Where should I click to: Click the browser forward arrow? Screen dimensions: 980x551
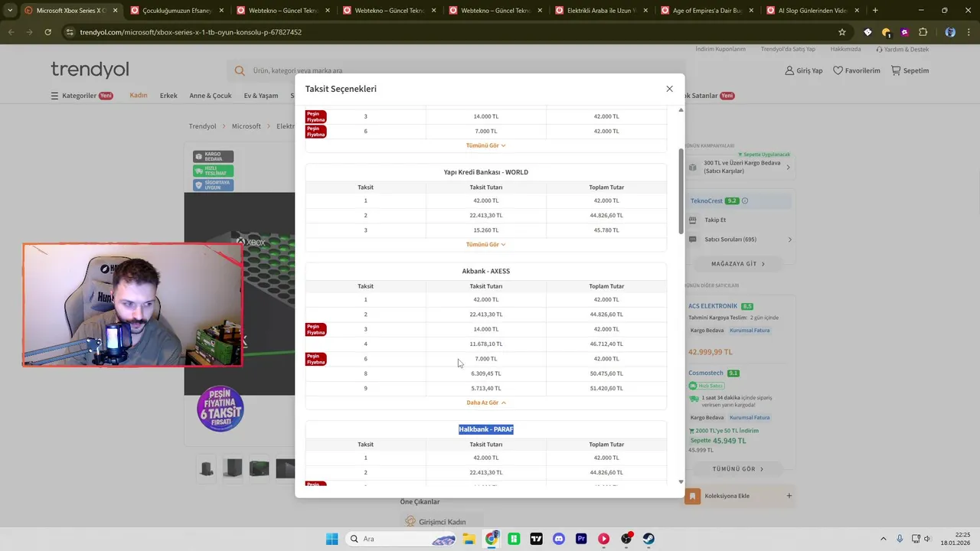30,32
